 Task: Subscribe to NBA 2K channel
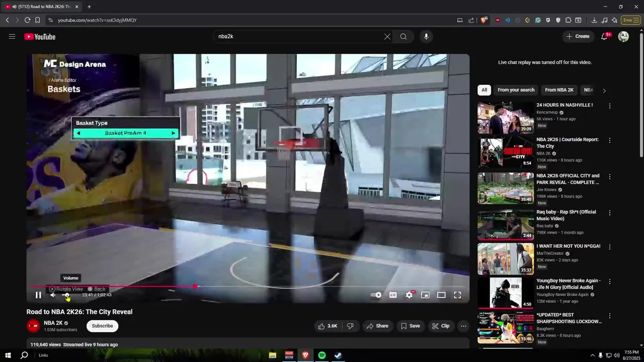(102, 326)
